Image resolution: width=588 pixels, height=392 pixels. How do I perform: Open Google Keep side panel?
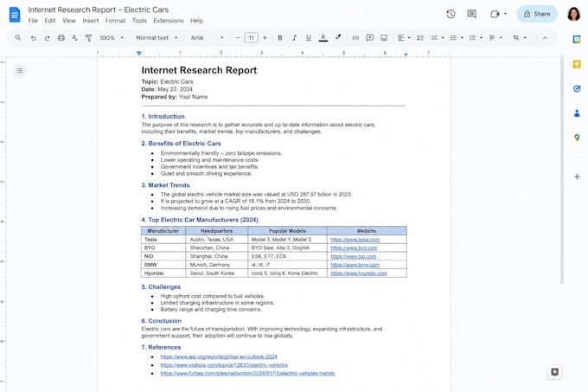pyautogui.click(x=577, y=64)
